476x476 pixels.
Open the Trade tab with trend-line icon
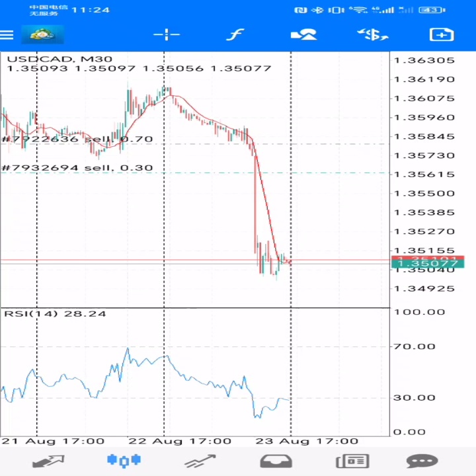tap(200, 461)
